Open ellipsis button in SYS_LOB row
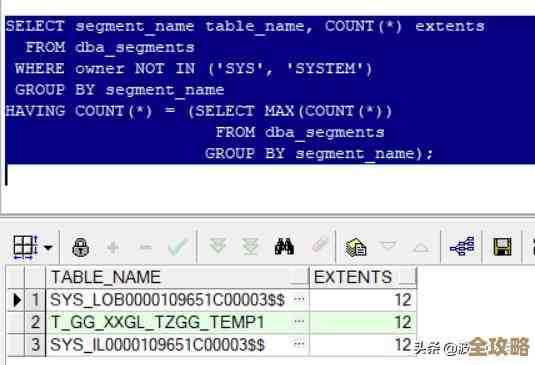The height and width of the screenshot is (365, 535). tap(299, 300)
